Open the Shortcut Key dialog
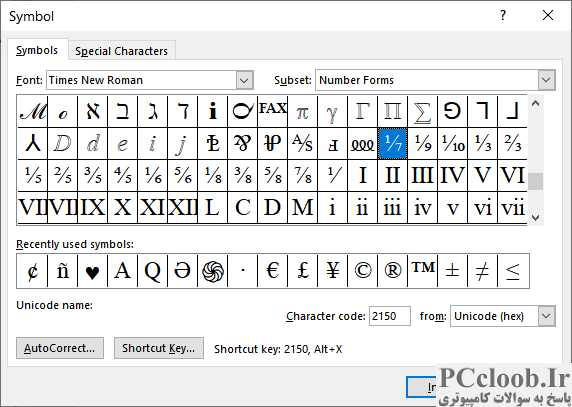The image size is (572, 407). 159,348
